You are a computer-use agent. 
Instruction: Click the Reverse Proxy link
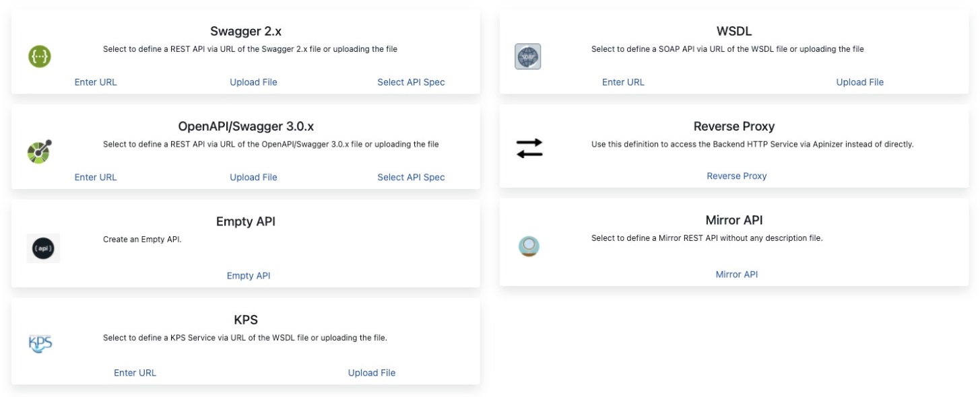click(736, 175)
